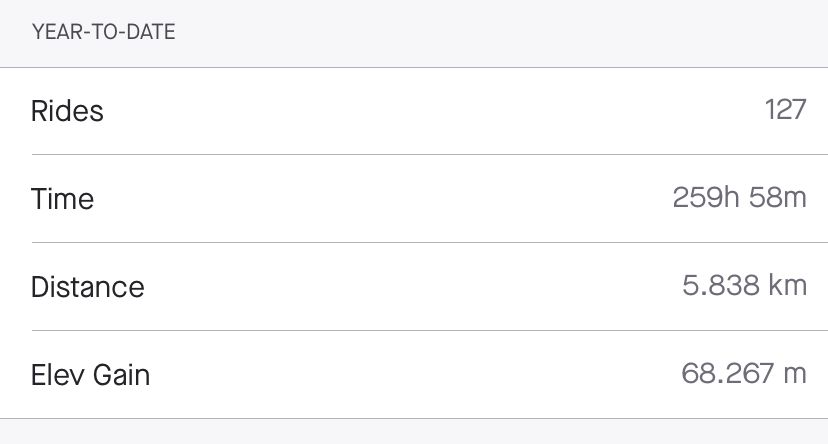
Task: Tap the distance value 5.838 km
Action: [x=744, y=286]
